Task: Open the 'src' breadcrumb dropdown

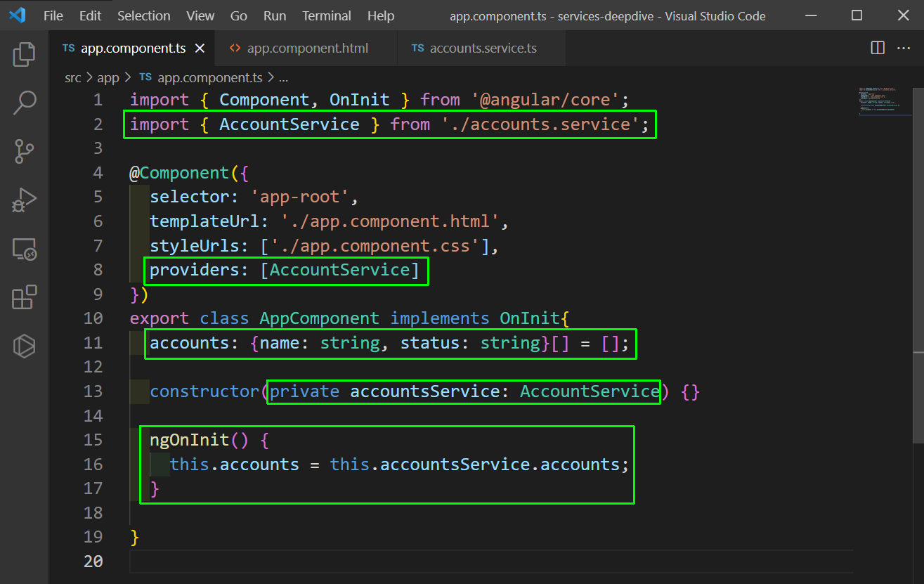Action: click(73, 77)
